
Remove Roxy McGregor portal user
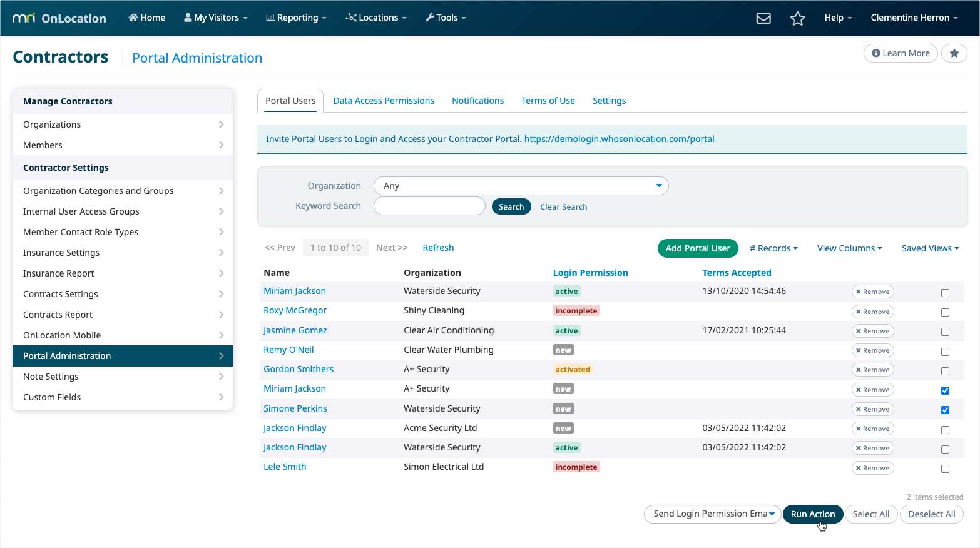tap(872, 312)
